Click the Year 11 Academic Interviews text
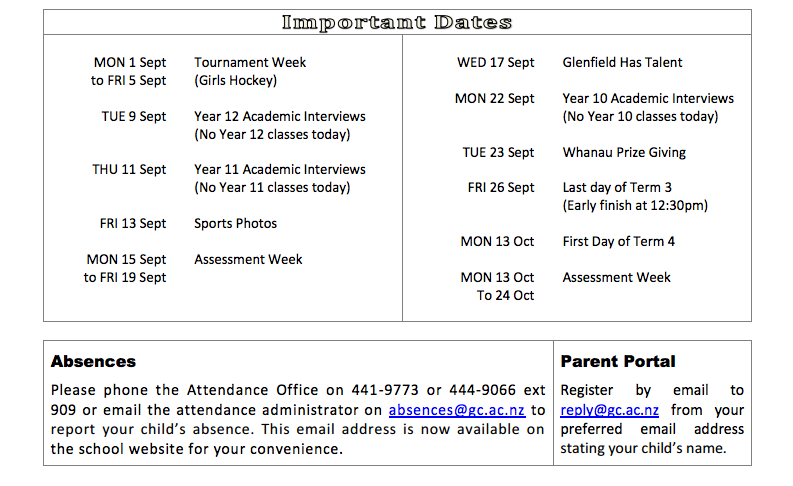 (x=280, y=169)
